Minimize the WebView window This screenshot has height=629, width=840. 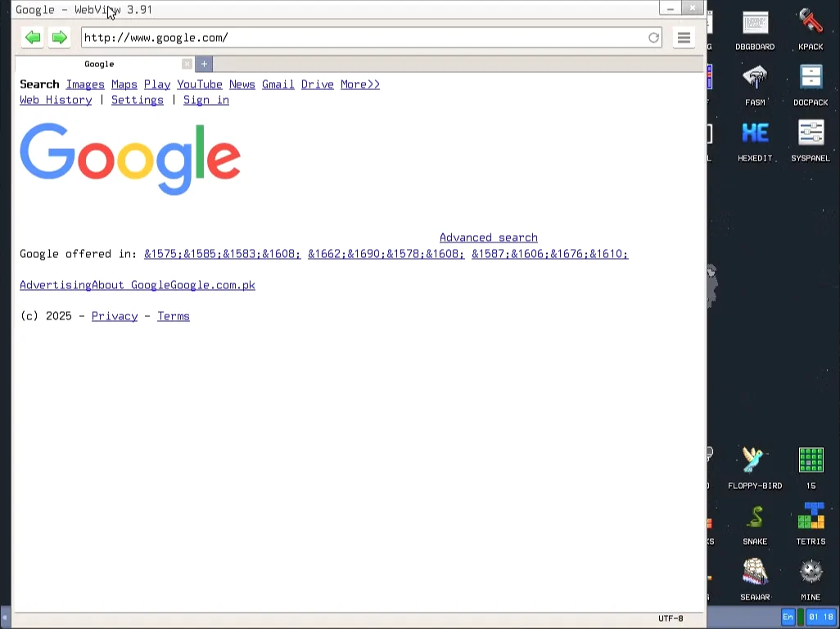(671, 8)
